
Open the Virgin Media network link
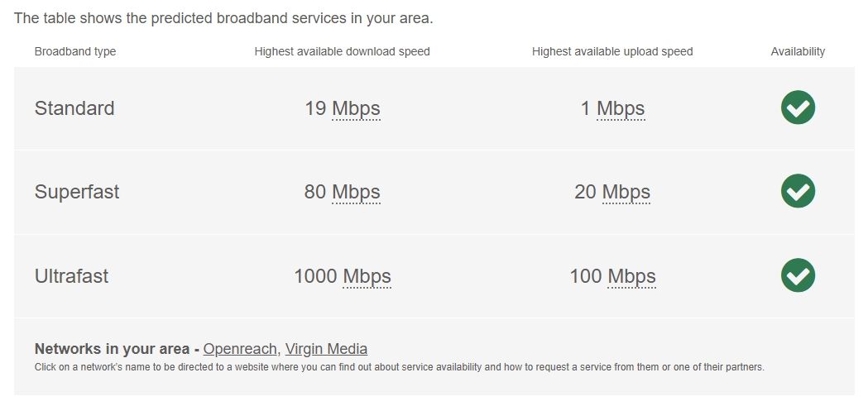click(x=326, y=349)
